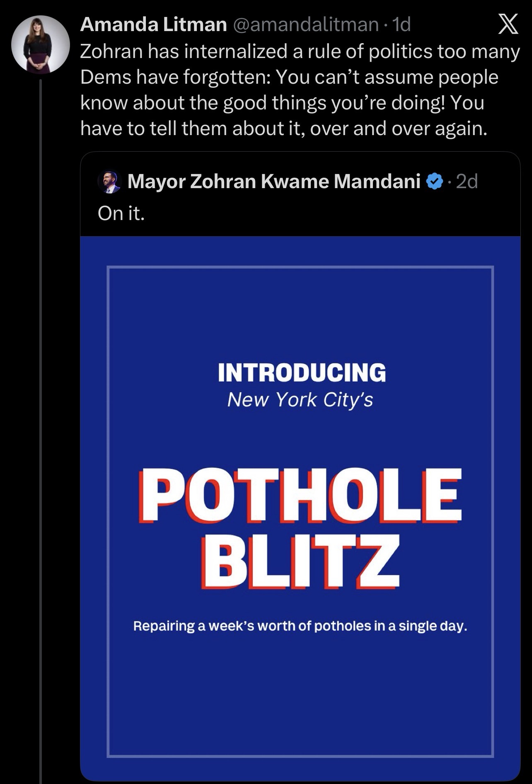
Task: Click the INTRODUCING heading in image
Action: pos(302,372)
